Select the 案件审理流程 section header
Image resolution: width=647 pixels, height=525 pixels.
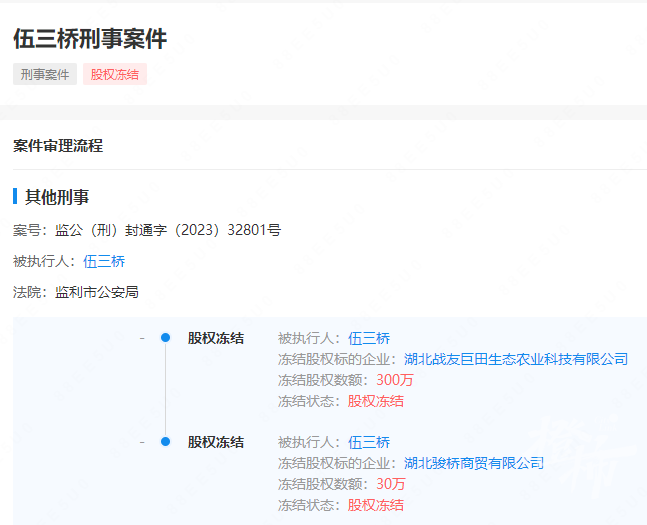point(58,146)
